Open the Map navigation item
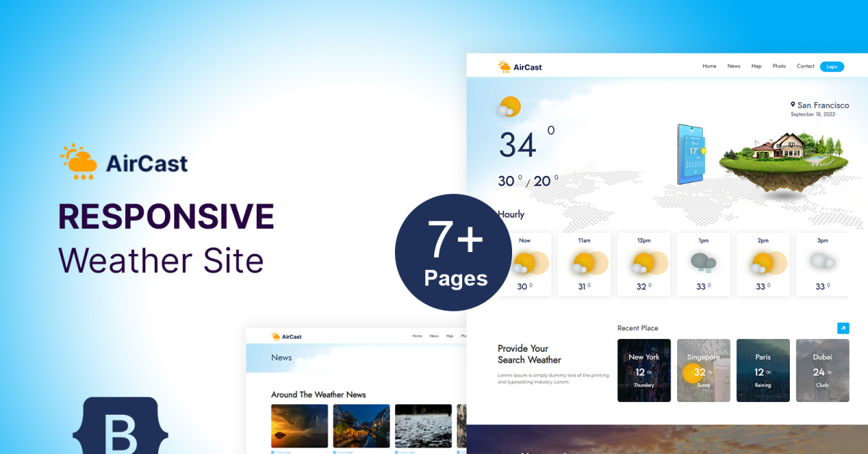 [x=756, y=66]
